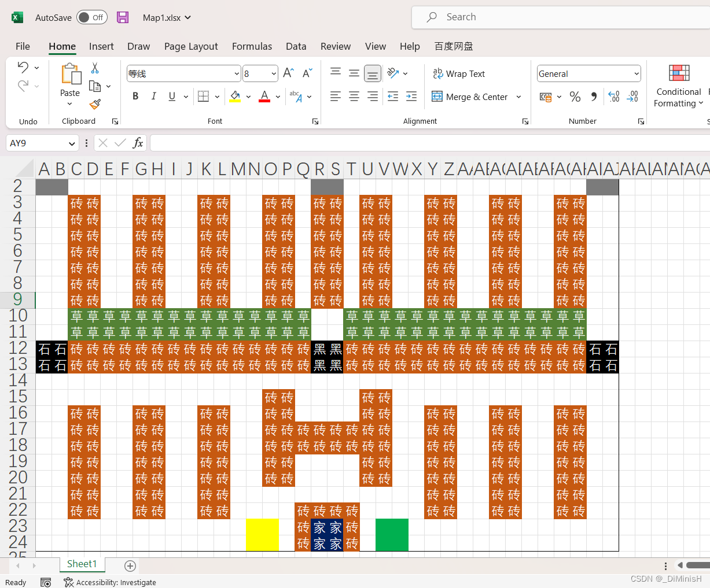Expand the Fill Color dropdown arrow
The width and height of the screenshot is (710, 588).
click(248, 97)
